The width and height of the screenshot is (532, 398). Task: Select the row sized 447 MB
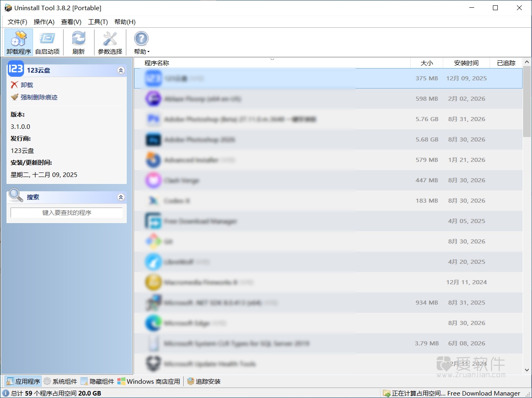click(328, 180)
